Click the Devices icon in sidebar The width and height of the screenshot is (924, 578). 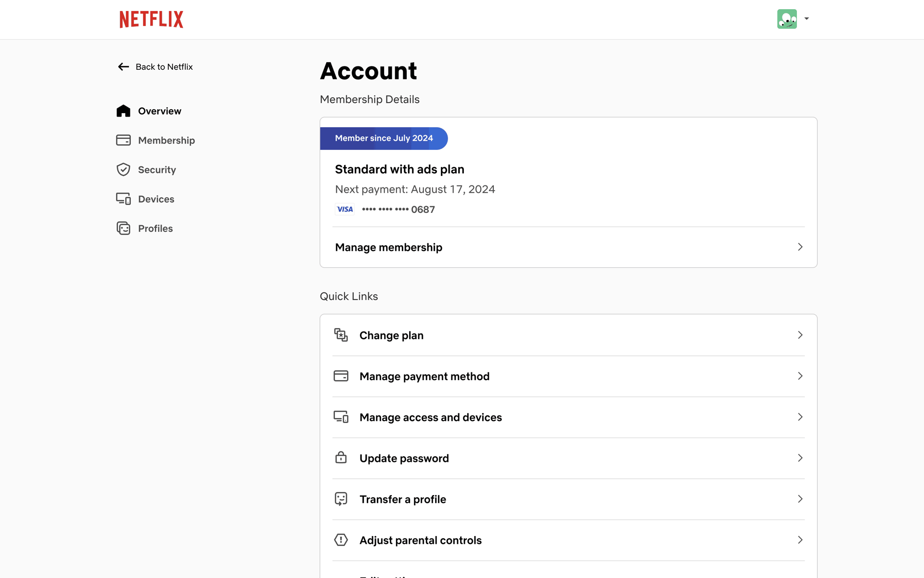click(x=123, y=199)
